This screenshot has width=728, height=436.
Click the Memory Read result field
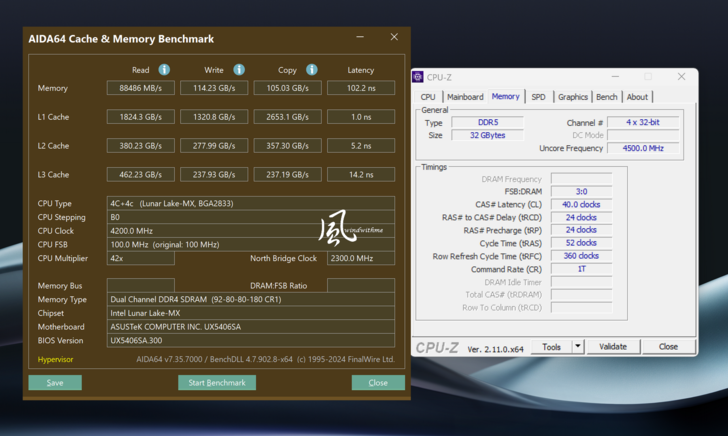[x=140, y=88]
